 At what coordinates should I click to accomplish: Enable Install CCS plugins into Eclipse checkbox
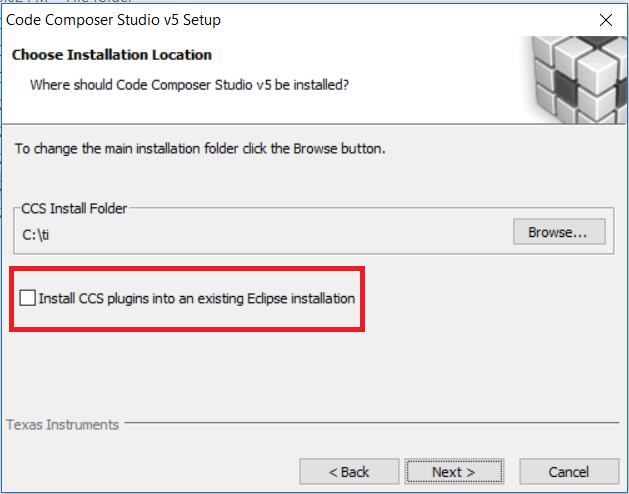click(x=26, y=298)
